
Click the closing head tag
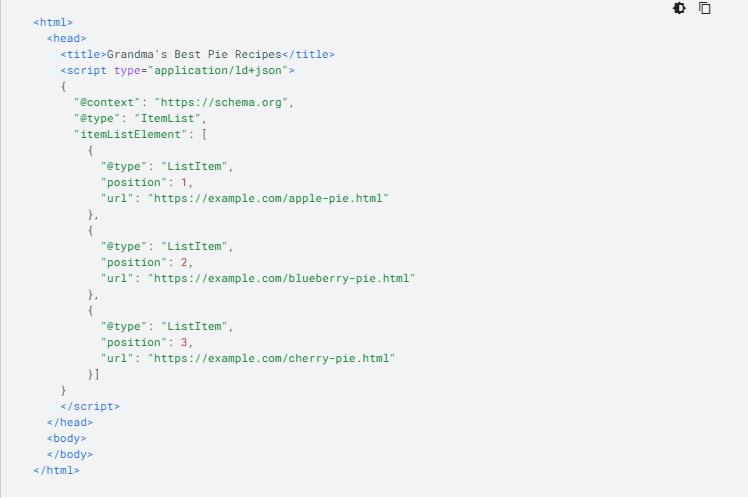click(x=70, y=423)
